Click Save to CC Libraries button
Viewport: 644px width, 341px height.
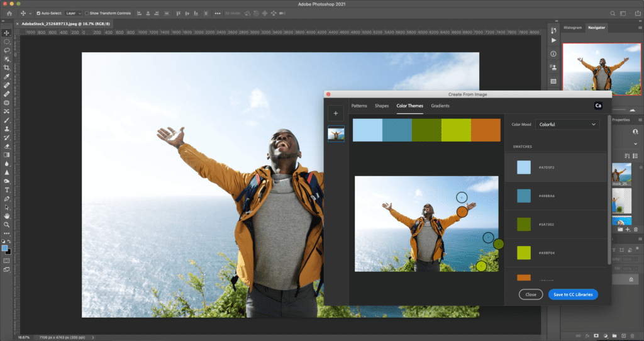click(573, 294)
